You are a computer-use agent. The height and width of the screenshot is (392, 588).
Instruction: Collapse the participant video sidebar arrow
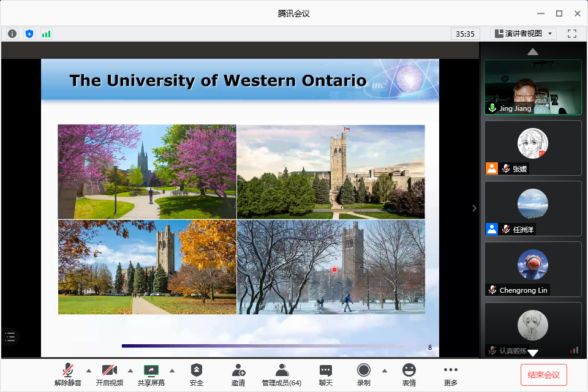[x=473, y=208]
